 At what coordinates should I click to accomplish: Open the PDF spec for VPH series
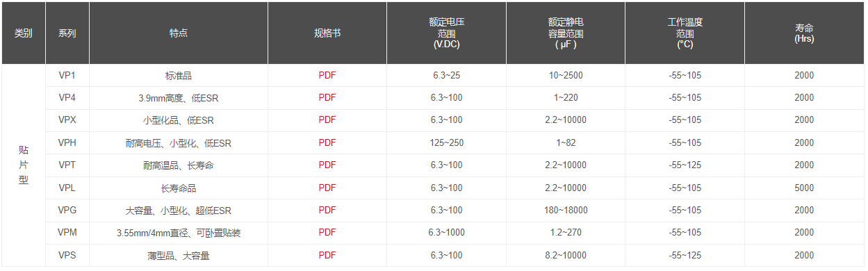(x=327, y=142)
